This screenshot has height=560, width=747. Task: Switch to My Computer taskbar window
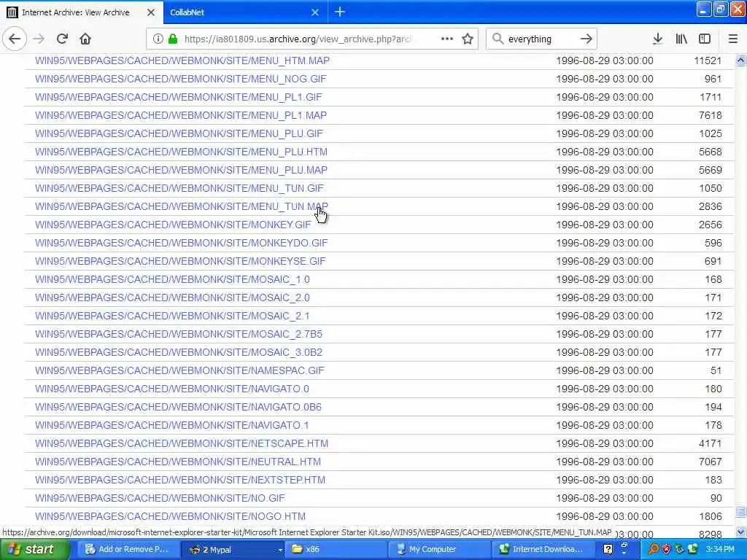point(441,549)
